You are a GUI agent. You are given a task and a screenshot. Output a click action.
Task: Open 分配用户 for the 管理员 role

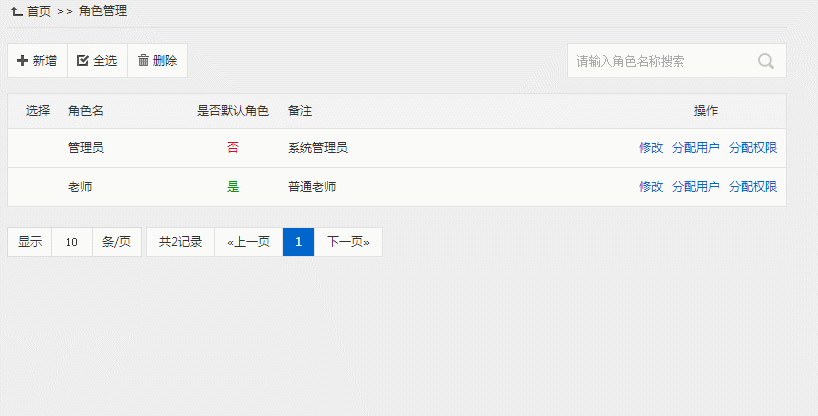pos(696,148)
